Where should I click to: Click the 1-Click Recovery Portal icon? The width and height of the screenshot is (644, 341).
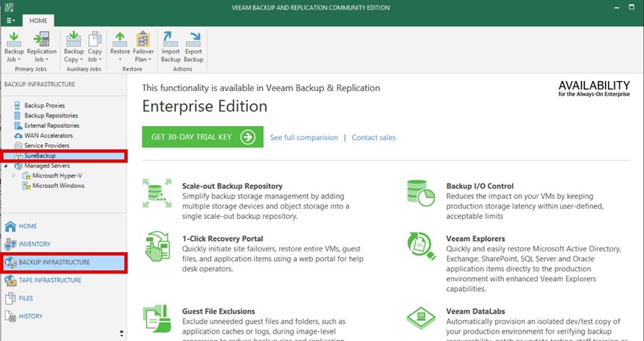(x=158, y=246)
